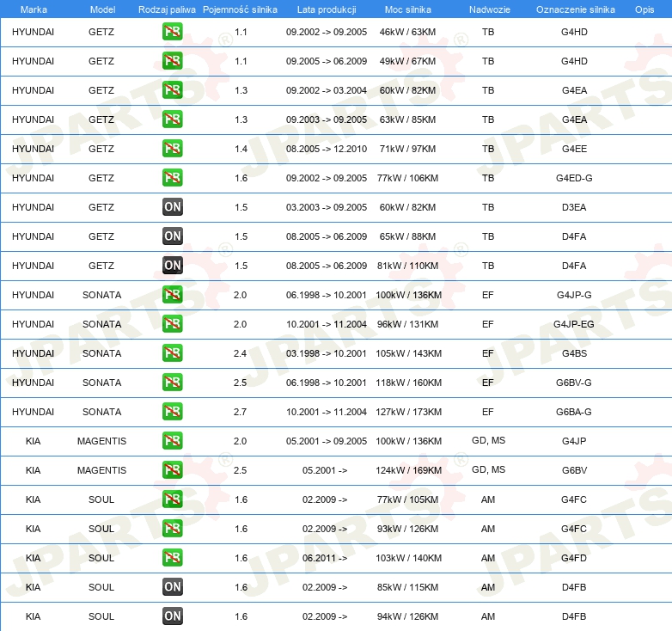Click power value 71kW / 97KM
Viewport: 672px width, 631px height.
point(407,149)
